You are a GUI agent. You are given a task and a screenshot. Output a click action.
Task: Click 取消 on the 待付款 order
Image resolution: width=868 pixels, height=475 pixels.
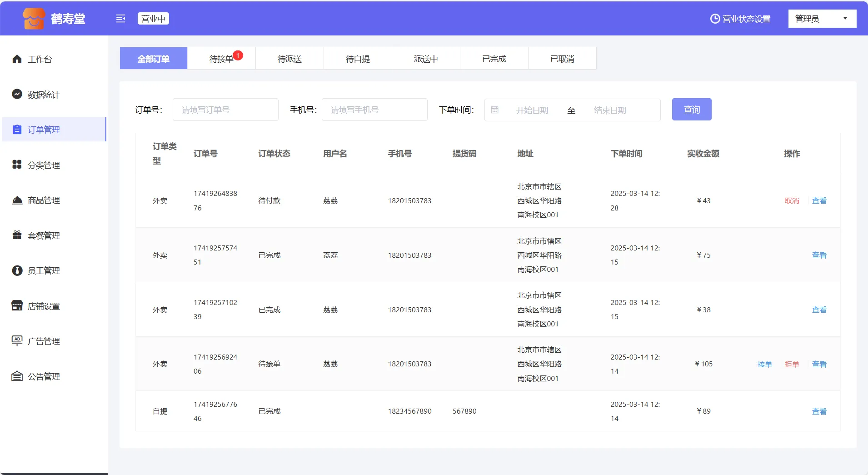[x=792, y=200]
